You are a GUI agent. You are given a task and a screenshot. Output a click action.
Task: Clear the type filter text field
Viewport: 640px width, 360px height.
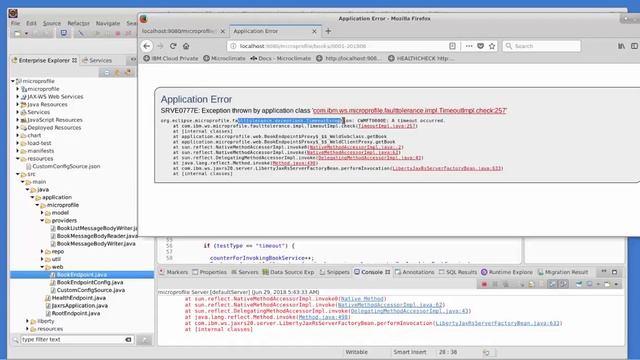coord(128,340)
